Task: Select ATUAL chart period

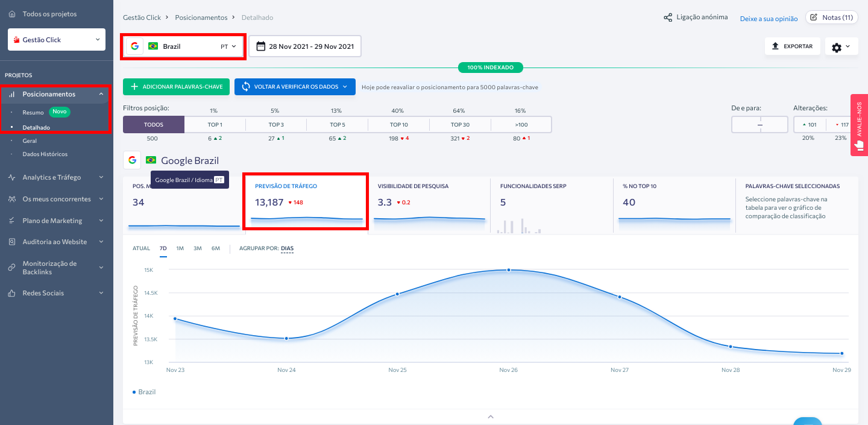Action: [141, 248]
